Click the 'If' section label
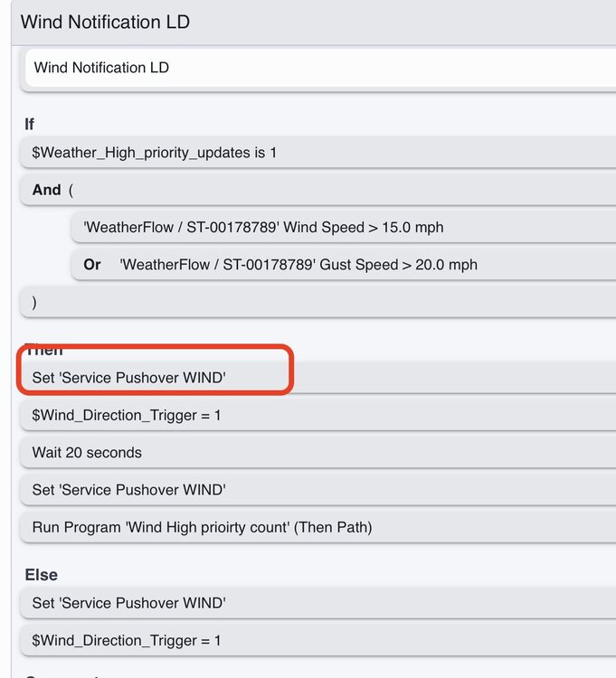616x678 pixels. pyautogui.click(x=30, y=125)
